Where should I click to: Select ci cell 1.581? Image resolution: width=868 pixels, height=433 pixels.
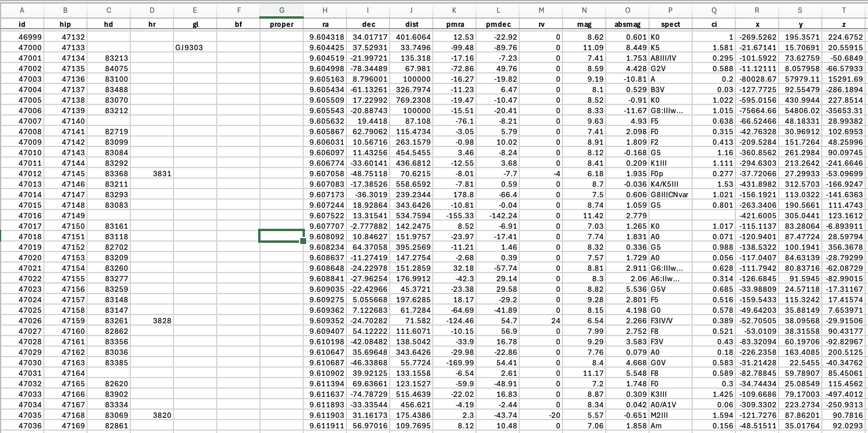tap(714, 47)
